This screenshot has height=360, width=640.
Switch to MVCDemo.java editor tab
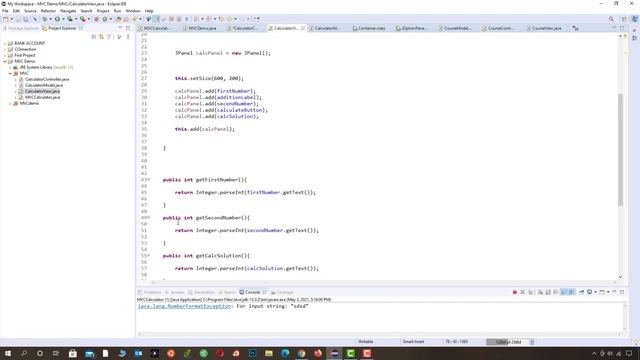[202, 28]
